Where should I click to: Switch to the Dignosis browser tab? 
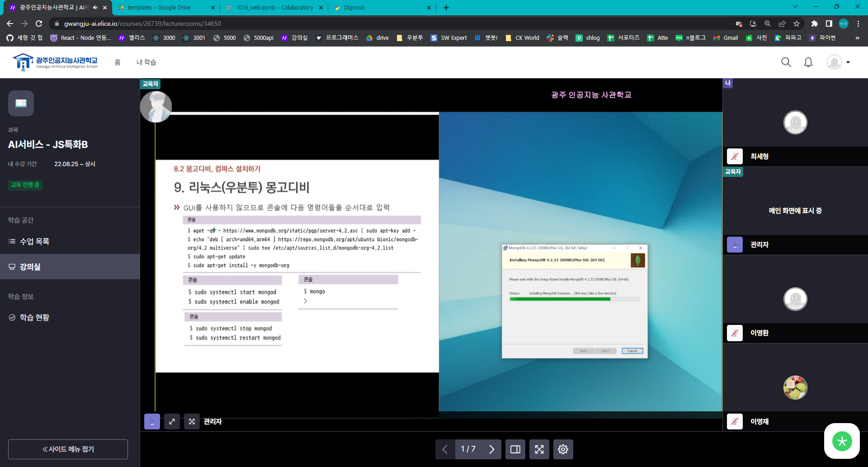click(x=382, y=8)
